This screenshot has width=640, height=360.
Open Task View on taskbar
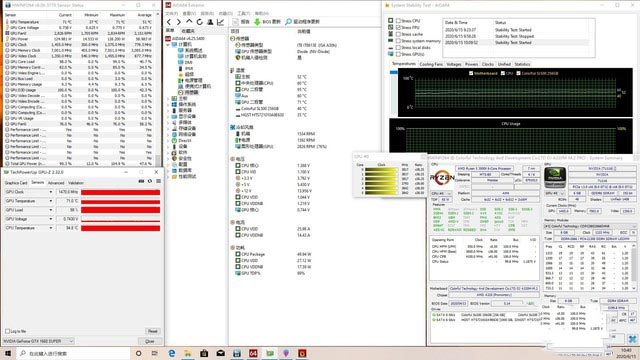point(155,353)
